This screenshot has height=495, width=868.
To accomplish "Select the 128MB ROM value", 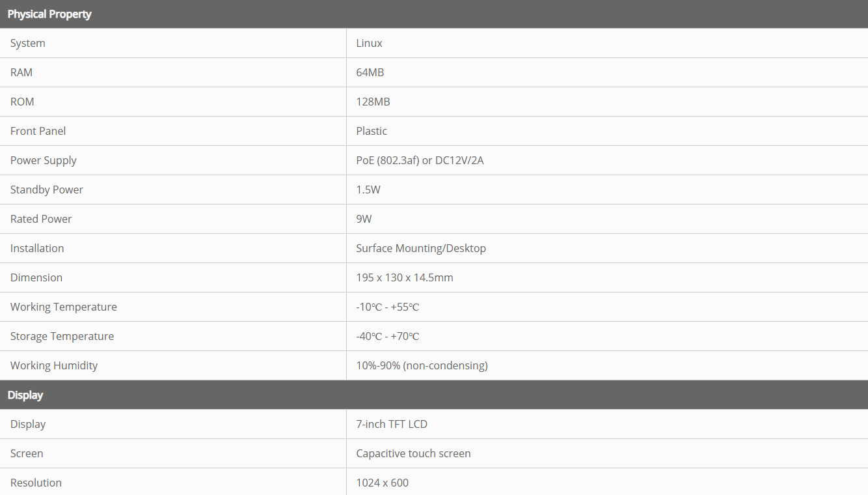I will (373, 102).
